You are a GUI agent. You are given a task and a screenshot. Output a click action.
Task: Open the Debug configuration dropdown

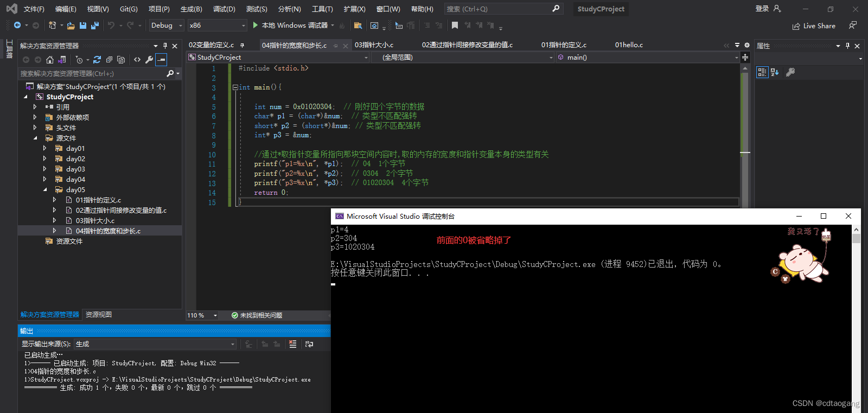click(x=167, y=26)
